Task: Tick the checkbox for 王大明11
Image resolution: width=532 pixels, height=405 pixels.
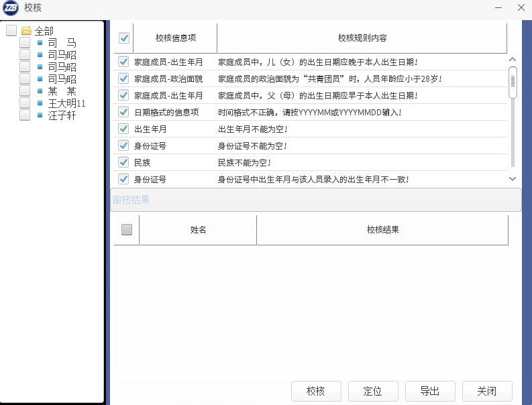Action: click(x=25, y=103)
